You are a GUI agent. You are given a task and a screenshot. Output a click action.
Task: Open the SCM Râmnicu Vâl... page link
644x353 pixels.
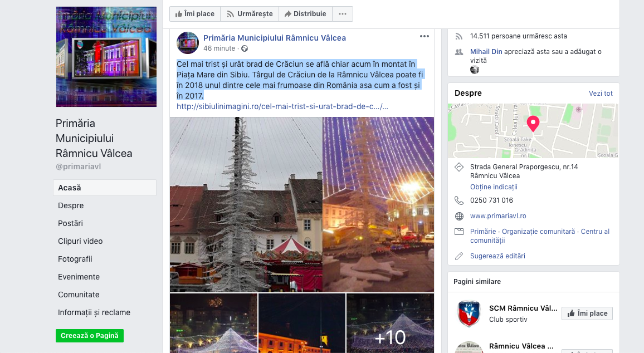tap(523, 308)
